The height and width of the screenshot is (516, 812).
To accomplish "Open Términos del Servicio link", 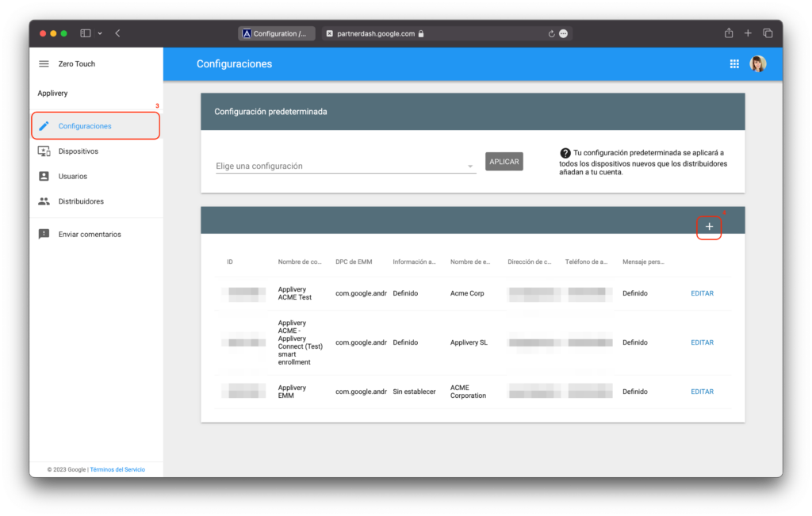I will (x=117, y=469).
